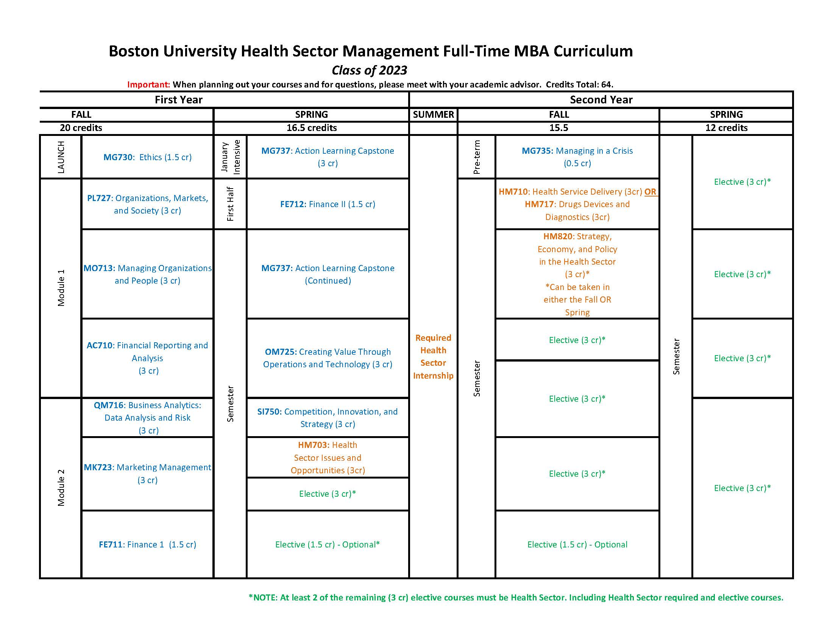This screenshot has height=644, width=833.
Task: Select MK723: Marketing Management cell
Action: pos(147,474)
